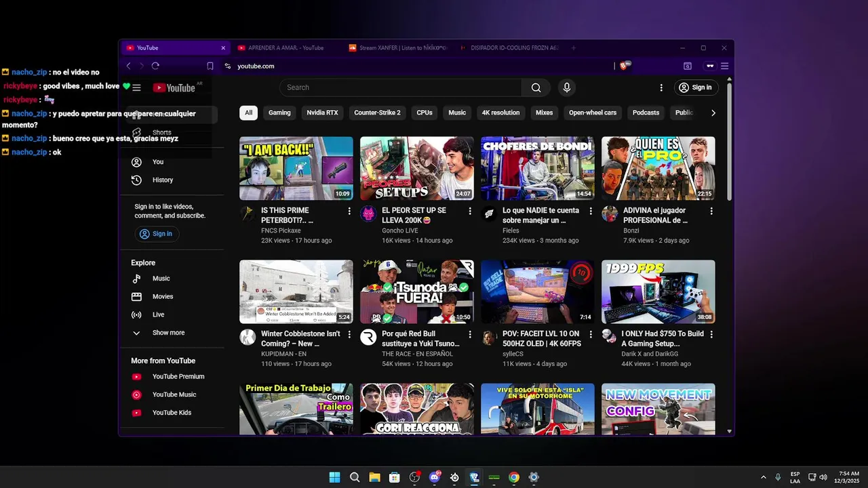Open the THE RACE channel avatar
The image size is (868, 488).
pyautogui.click(x=368, y=338)
